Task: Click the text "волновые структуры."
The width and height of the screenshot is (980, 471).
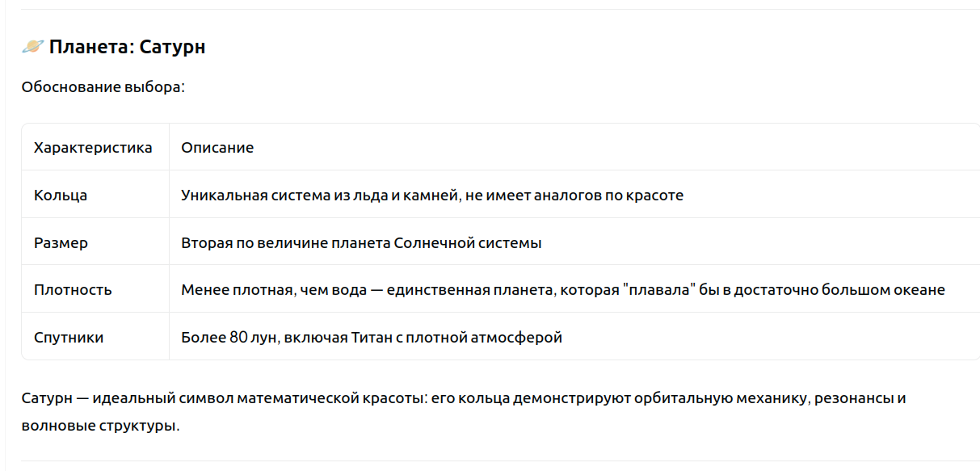Action: click(101, 425)
